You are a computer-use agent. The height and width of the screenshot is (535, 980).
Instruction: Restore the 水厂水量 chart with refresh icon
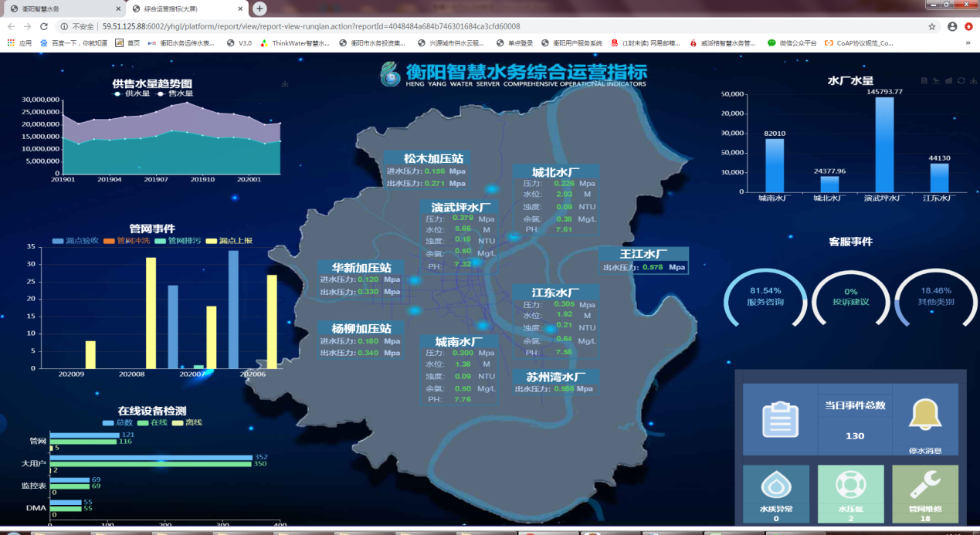coord(961,80)
